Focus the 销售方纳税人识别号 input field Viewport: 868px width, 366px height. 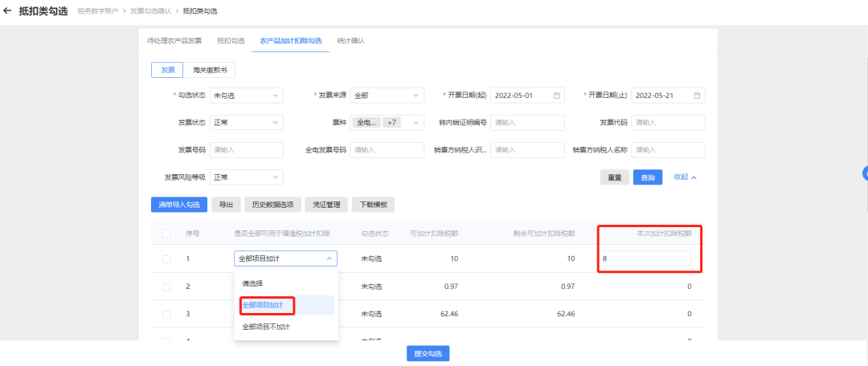pyautogui.click(x=527, y=150)
